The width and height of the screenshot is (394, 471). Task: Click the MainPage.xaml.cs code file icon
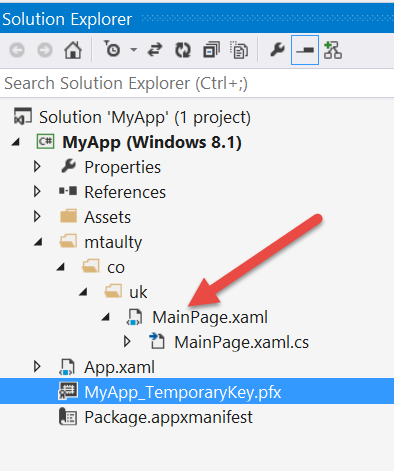[157, 341]
